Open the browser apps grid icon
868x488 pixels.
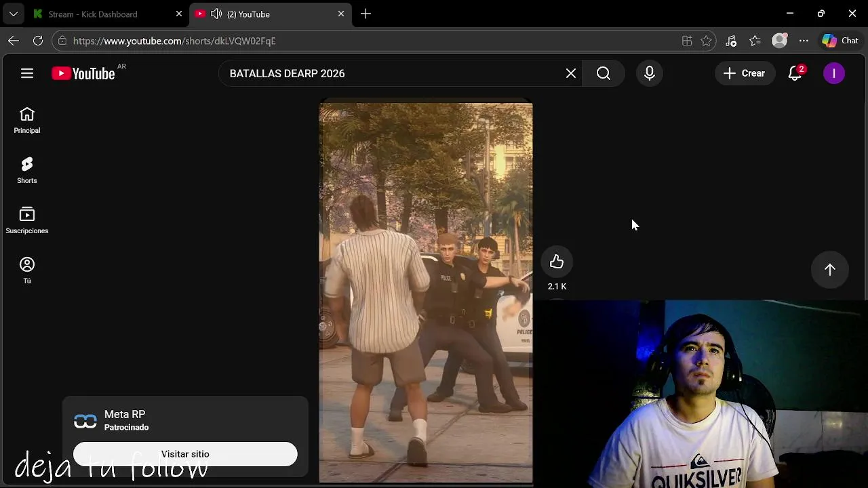687,41
